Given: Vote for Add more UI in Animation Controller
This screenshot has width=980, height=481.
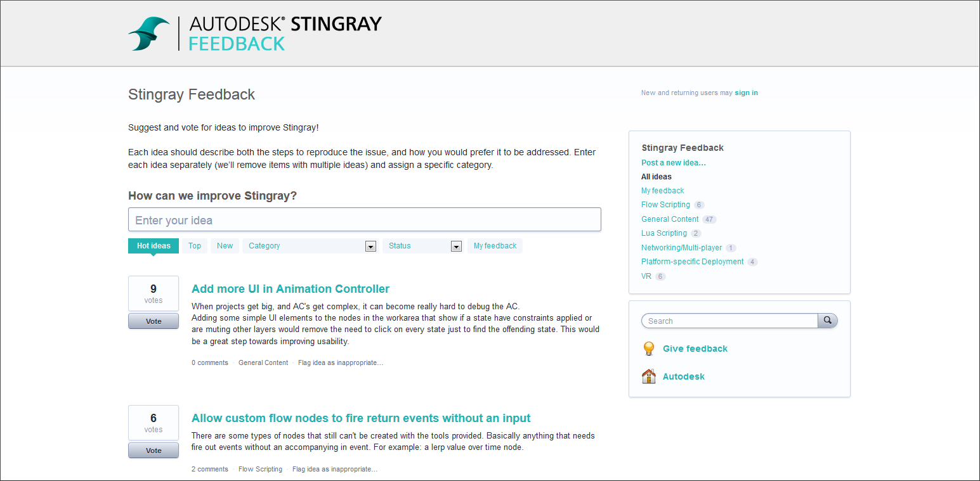Looking at the screenshot, I should (x=154, y=321).
